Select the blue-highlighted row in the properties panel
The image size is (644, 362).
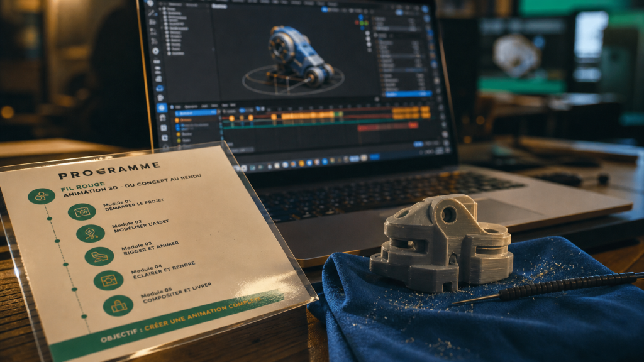[408, 94]
